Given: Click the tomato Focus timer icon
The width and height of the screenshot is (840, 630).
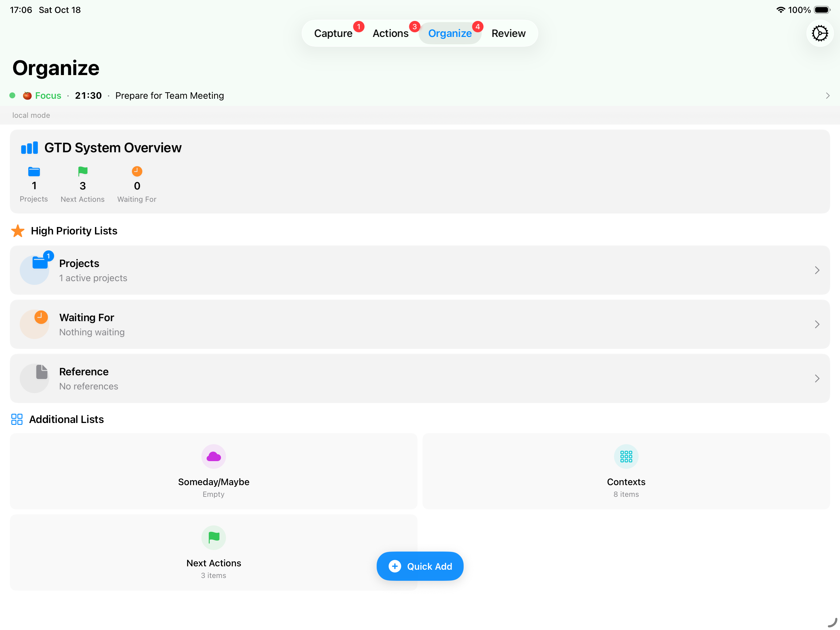Looking at the screenshot, I should [27, 95].
